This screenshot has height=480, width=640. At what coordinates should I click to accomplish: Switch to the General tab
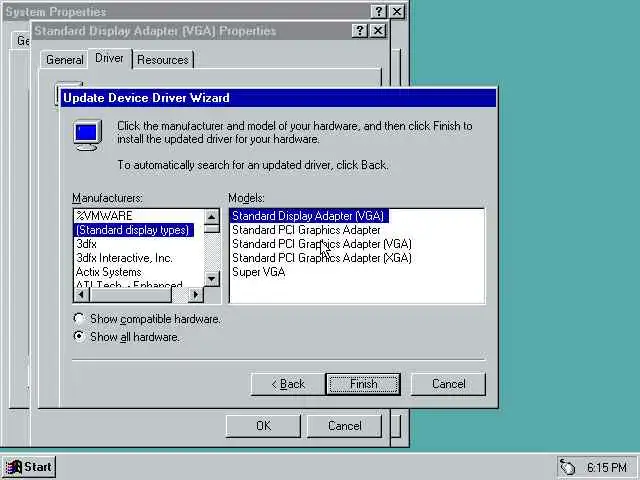[64, 60]
